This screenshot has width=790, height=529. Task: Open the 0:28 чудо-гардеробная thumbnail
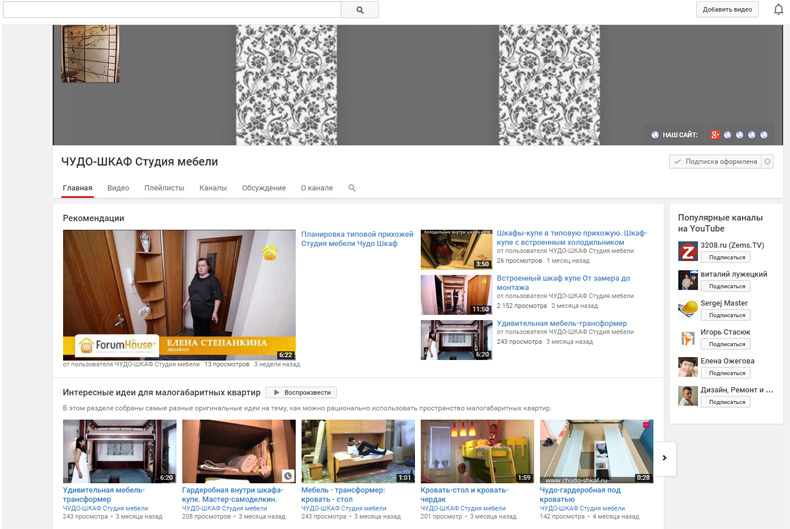click(x=597, y=451)
